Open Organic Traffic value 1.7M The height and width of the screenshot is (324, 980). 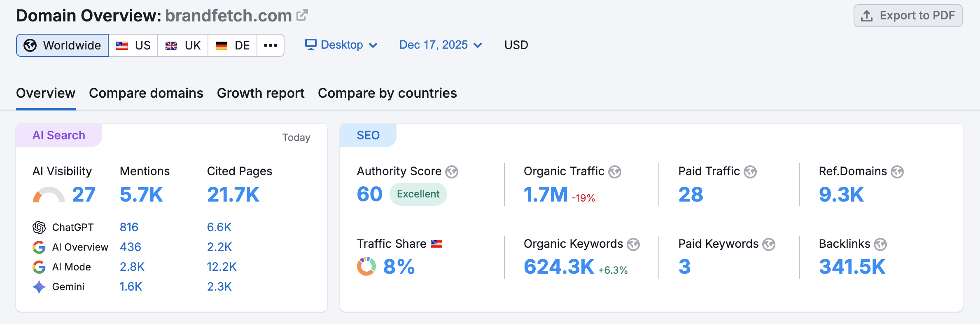546,195
